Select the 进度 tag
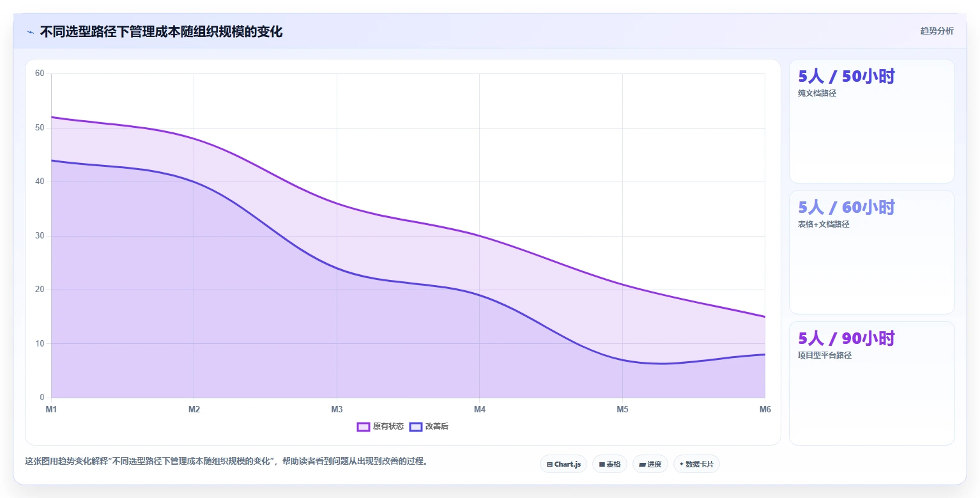The width and height of the screenshot is (980, 498). pyautogui.click(x=650, y=464)
